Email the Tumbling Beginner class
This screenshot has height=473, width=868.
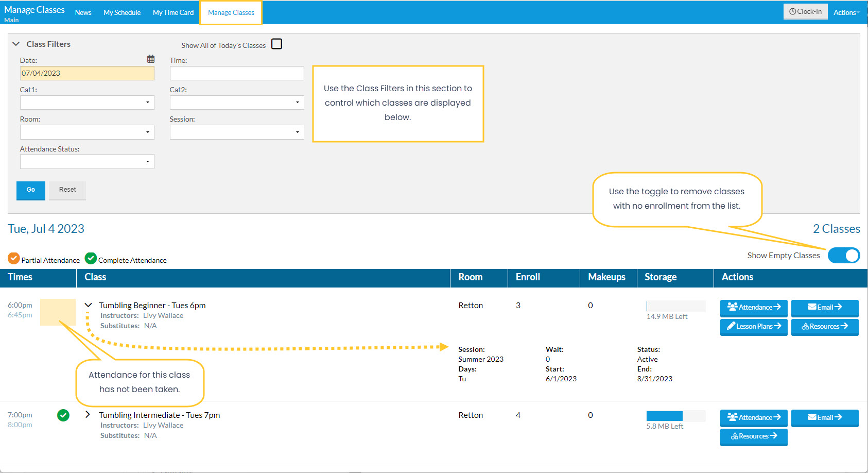tap(825, 308)
